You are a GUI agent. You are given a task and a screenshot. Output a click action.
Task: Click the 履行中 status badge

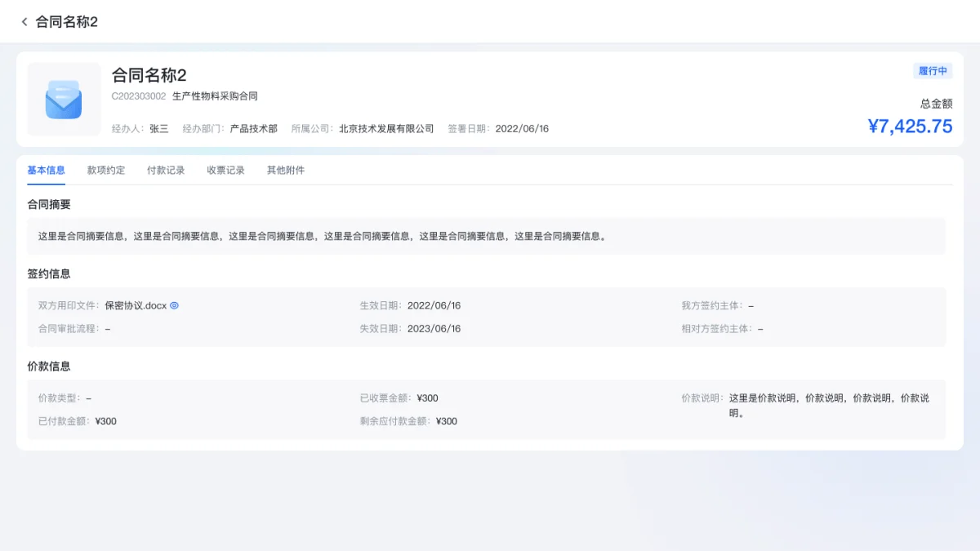933,71
